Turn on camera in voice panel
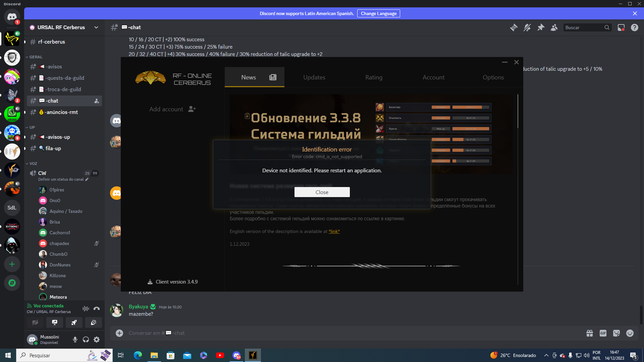The height and width of the screenshot is (362, 644). 35,322
